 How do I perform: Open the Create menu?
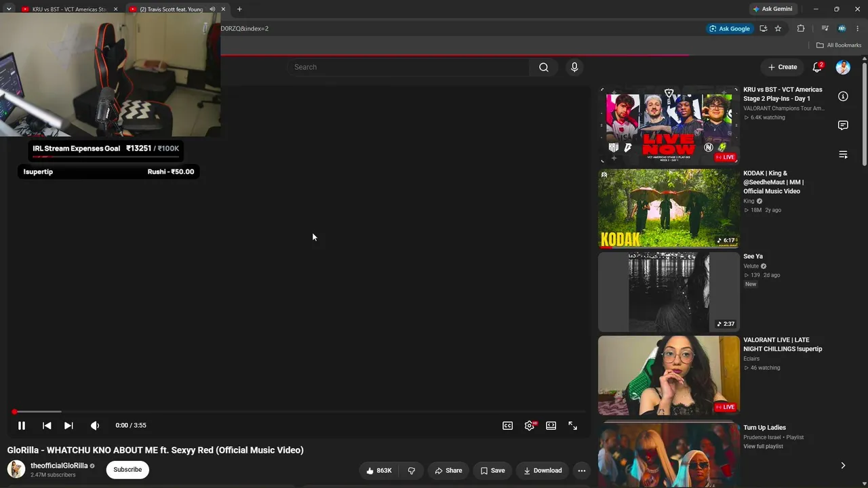(783, 67)
